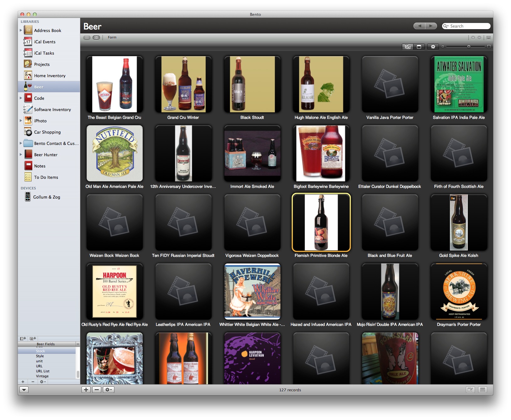The height and width of the screenshot is (420, 511).
Task: Click the form layout icon at toolbar right
Action: coord(488,38)
